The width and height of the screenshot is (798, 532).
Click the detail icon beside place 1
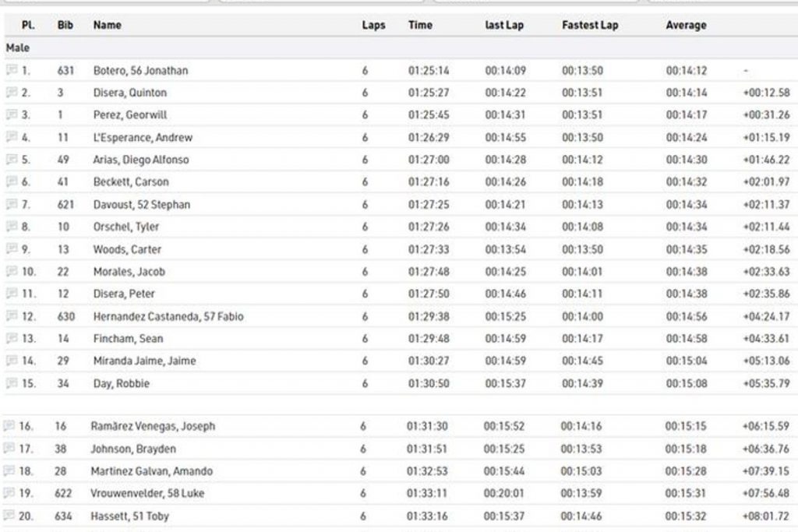click(12, 70)
